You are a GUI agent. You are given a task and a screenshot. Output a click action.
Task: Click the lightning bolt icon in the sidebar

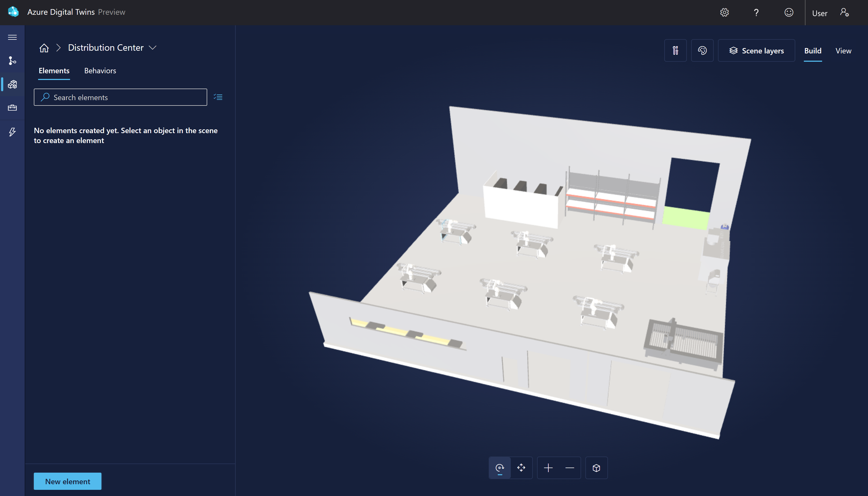pos(12,132)
